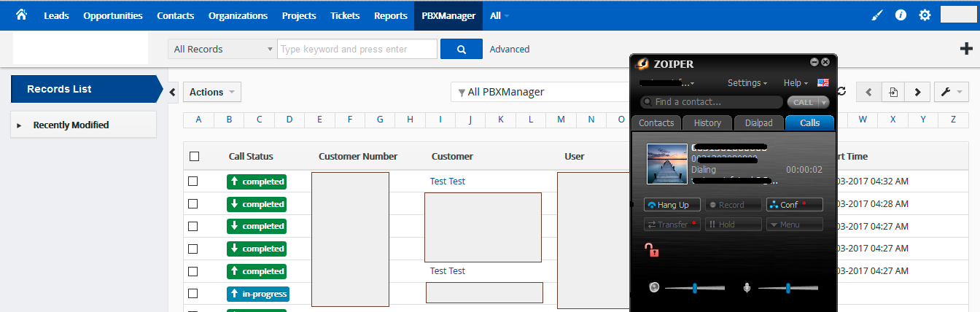Open the Projects module
The height and width of the screenshot is (312, 980).
pos(299,15)
